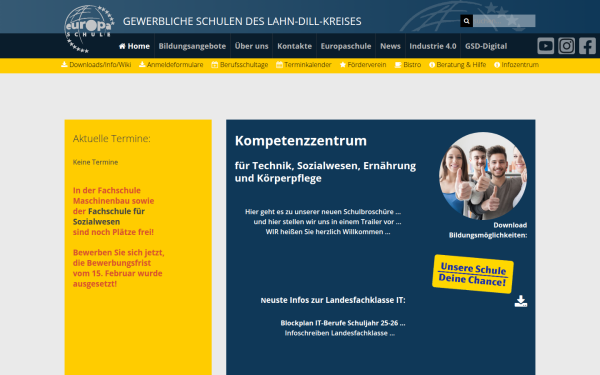Click 'für Technik, Sozialwesen, Ernährung und Körperpflege' subtitle
This screenshot has width=600, height=375.
pyautogui.click(x=325, y=172)
